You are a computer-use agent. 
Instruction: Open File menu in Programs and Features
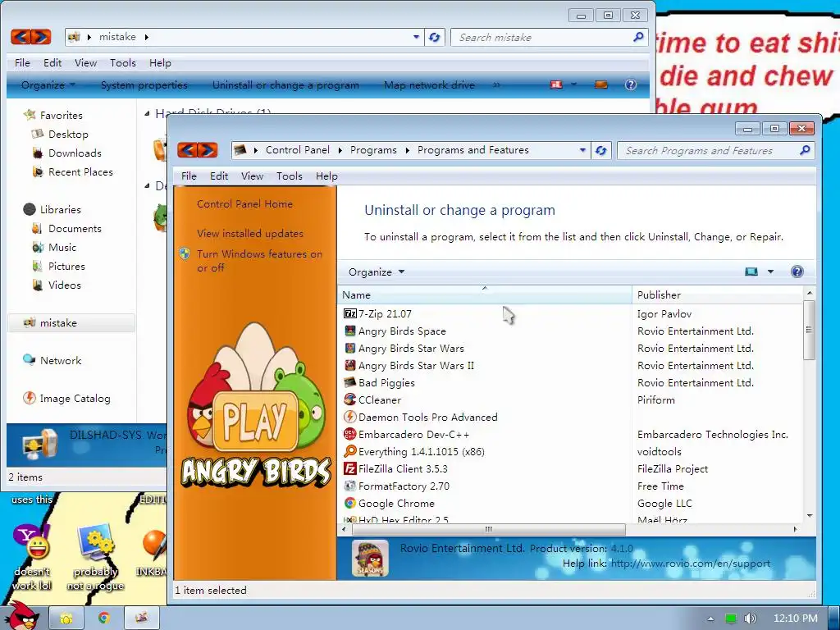click(x=189, y=176)
